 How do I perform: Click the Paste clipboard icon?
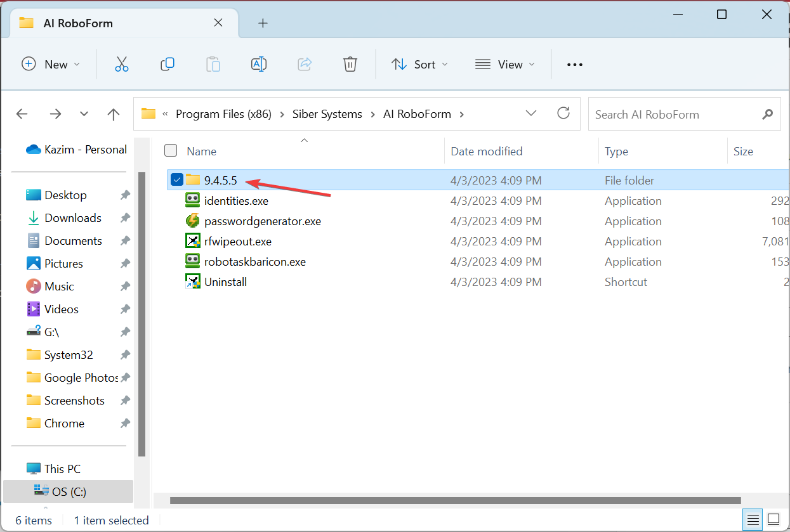click(213, 64)
